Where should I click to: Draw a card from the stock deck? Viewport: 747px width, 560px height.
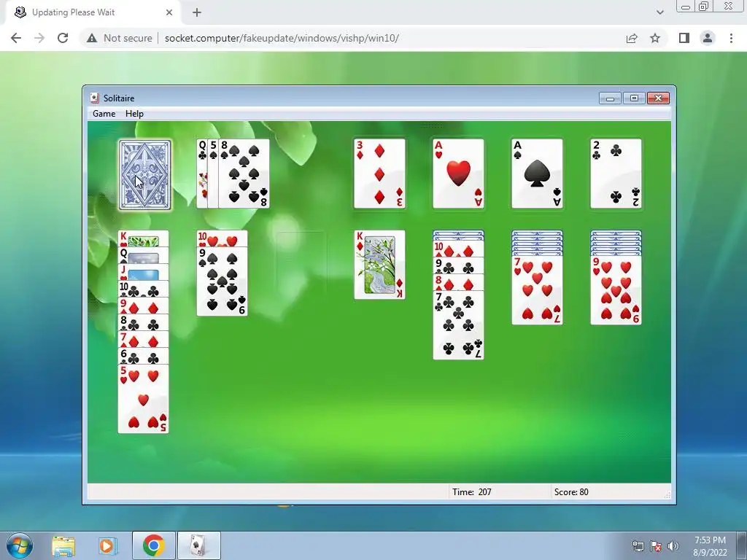144,175
